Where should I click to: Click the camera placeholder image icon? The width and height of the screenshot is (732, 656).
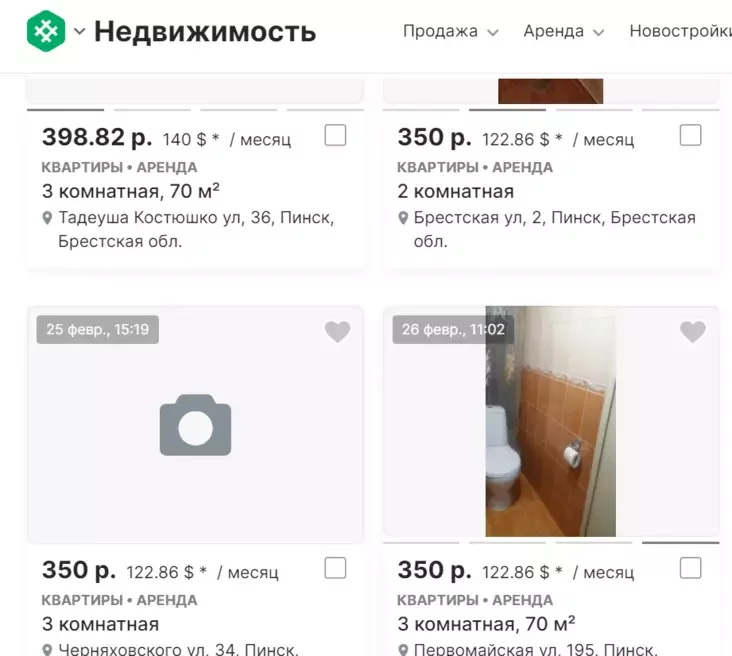tap(195, 425)
